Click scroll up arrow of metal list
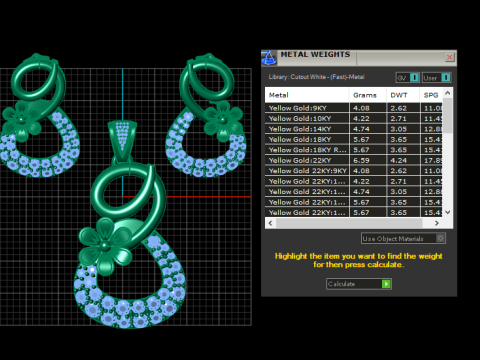The width and height of the screenshot is (480, 360). pyautogui.click(x=448, y=93)
